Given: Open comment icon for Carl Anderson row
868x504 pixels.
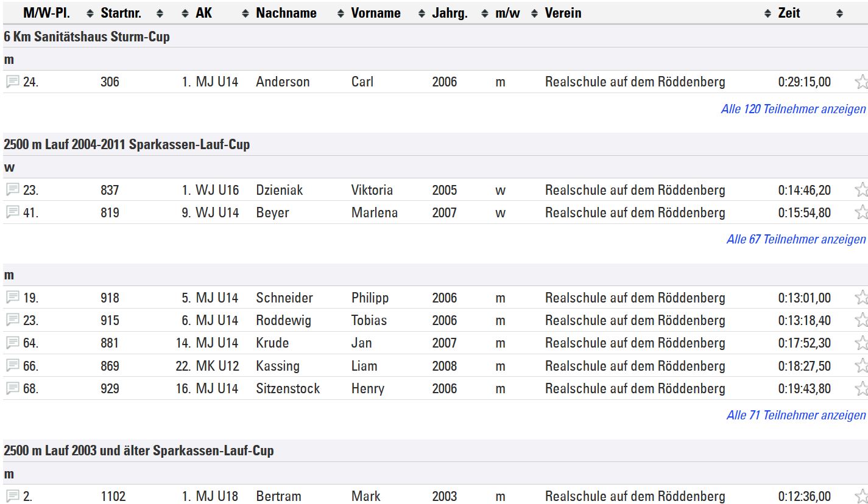Looking at the screenshot, I should pos(12,82).
